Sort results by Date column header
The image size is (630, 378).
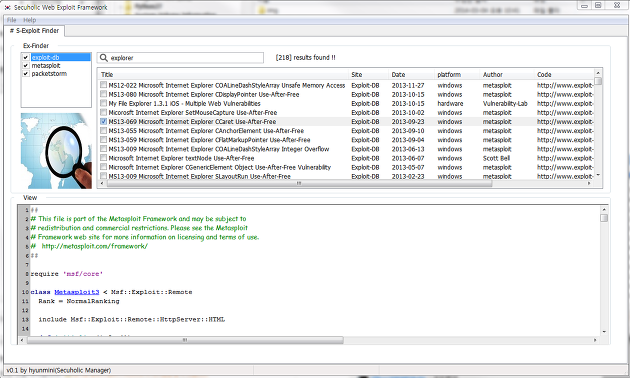[411, 74]
